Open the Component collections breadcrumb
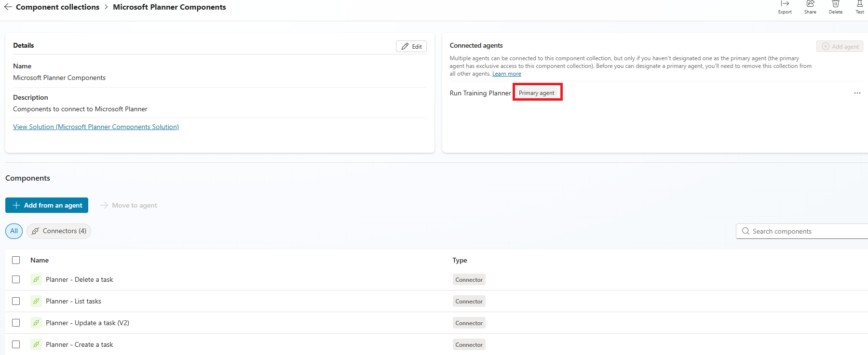Viewport: 868px width, 355px height. [57, 7]
